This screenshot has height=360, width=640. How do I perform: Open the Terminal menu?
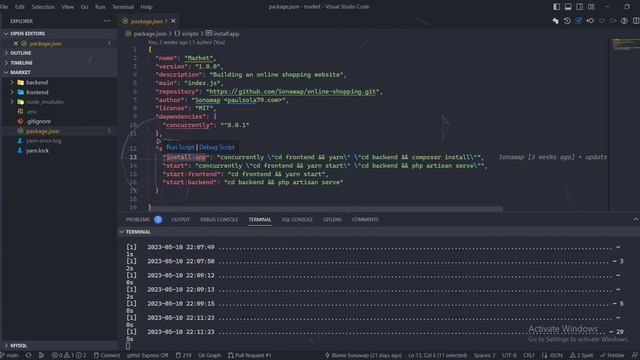click(x=123, y=7)
